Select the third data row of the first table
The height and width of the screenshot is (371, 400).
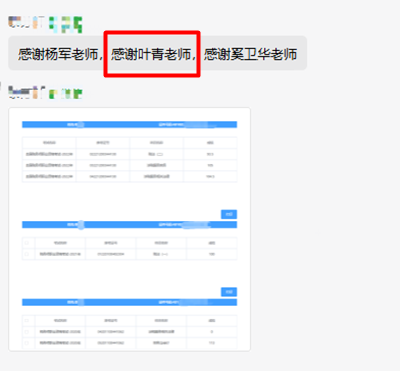pyautogui.click(x=129, y=176)
